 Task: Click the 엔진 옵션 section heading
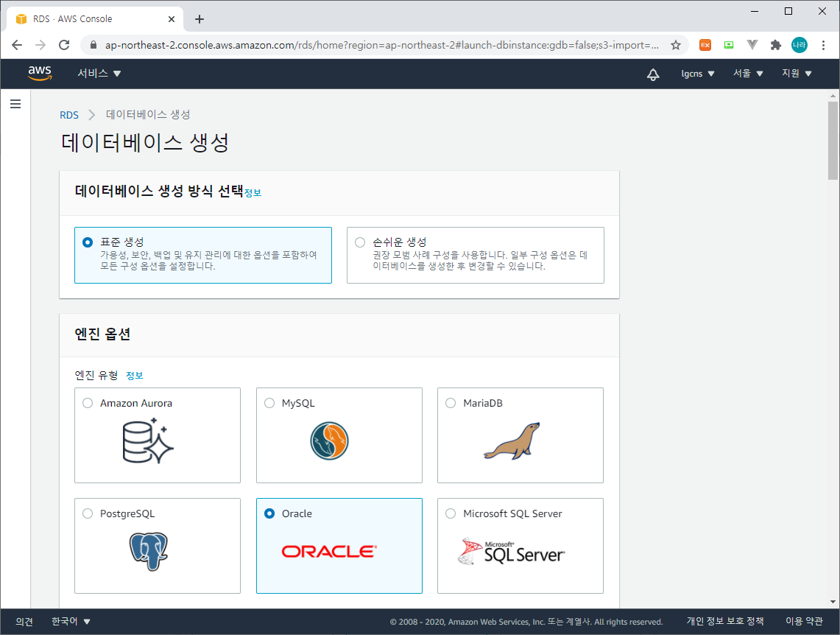(102, 334)
